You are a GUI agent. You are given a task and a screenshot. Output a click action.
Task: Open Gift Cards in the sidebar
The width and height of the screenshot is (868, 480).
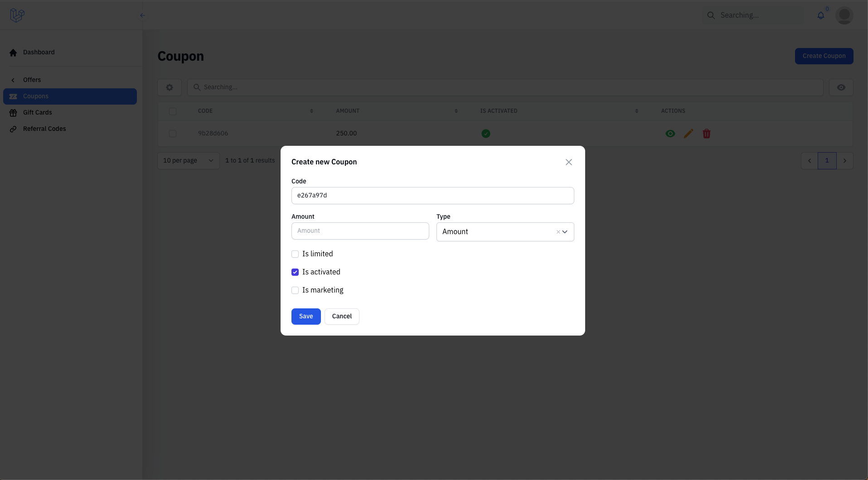(70, 113)
